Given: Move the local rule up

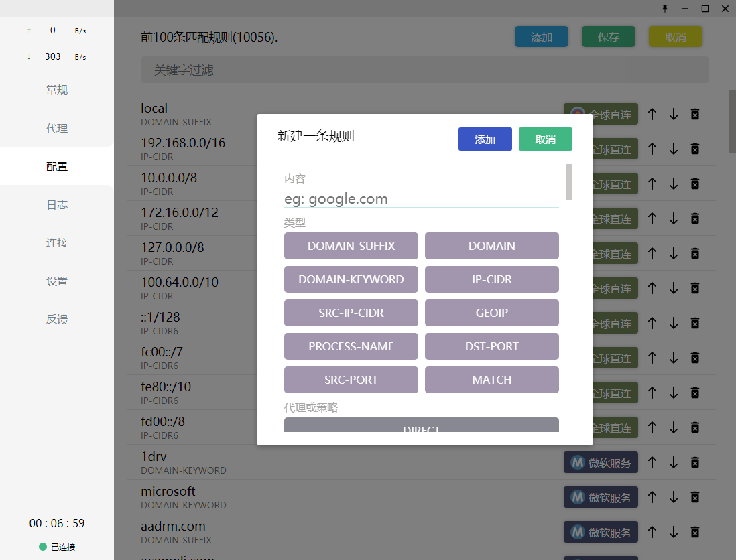Looking at the screenshot, I should coord(652,114).
